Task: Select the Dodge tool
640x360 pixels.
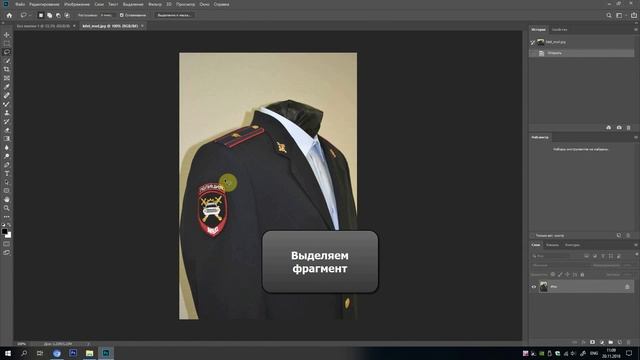Action: (x=7, y=156)
